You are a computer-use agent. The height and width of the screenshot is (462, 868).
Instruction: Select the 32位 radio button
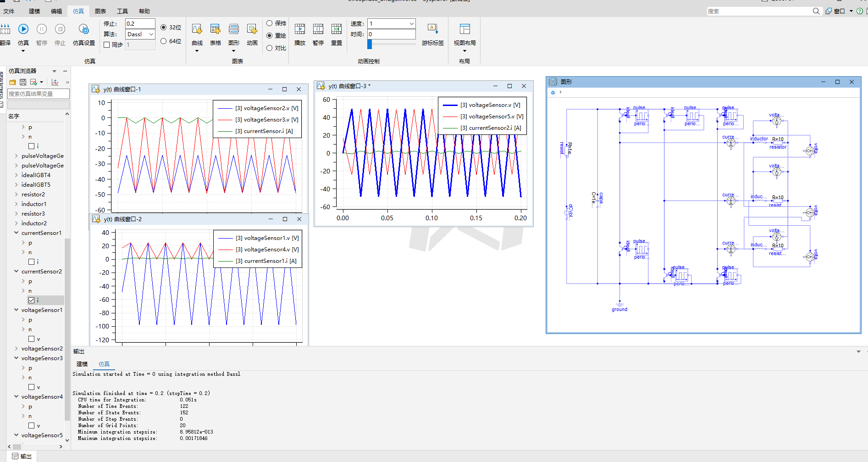click(x=164, y=28)
